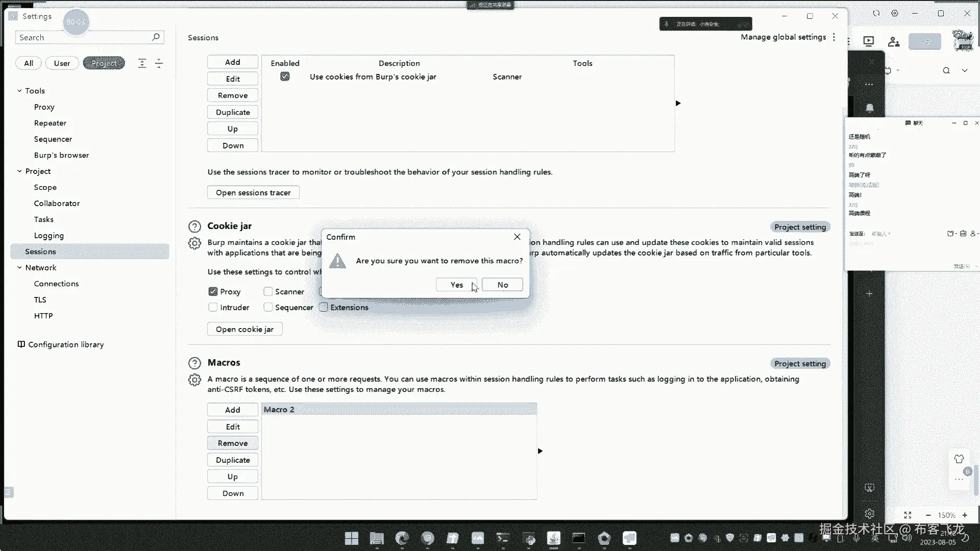The width and height of the screenshot is (980, 551).
Task: Click the Cookie jar settings gear icon
Action: (x=194, y=243)
